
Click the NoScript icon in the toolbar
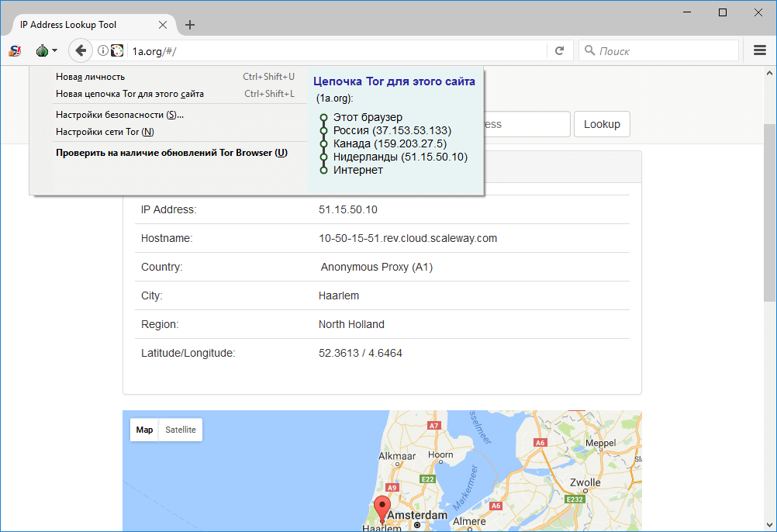click(15, 51)
